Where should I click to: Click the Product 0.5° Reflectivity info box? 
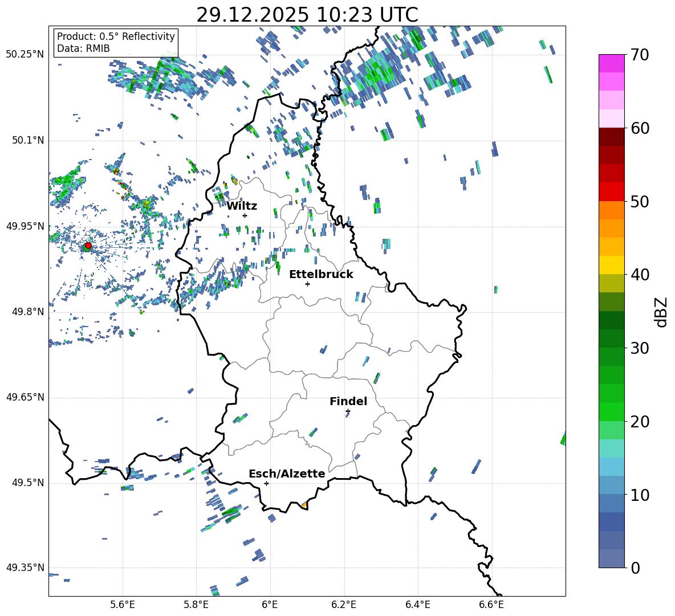tap(116, 43)
